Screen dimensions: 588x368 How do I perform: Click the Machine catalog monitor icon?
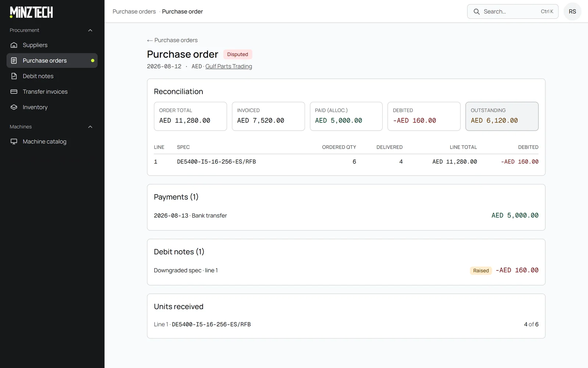tap(14, 141)
